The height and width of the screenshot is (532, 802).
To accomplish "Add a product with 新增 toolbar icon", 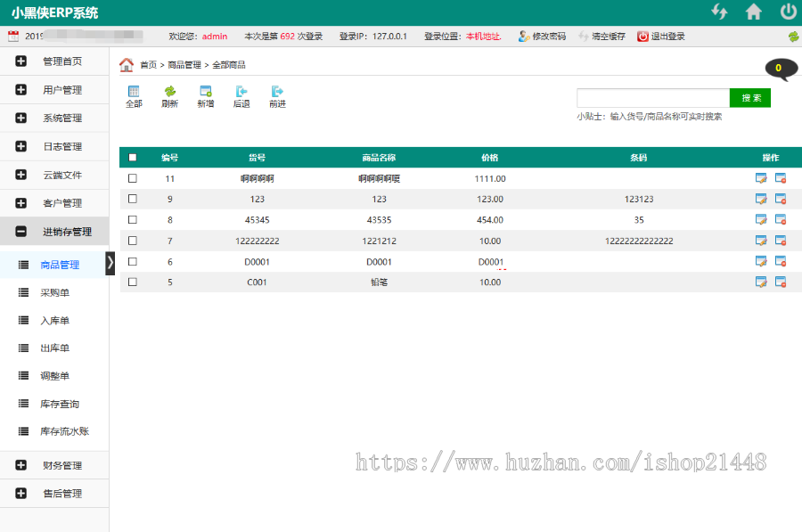I will (206, 96).
